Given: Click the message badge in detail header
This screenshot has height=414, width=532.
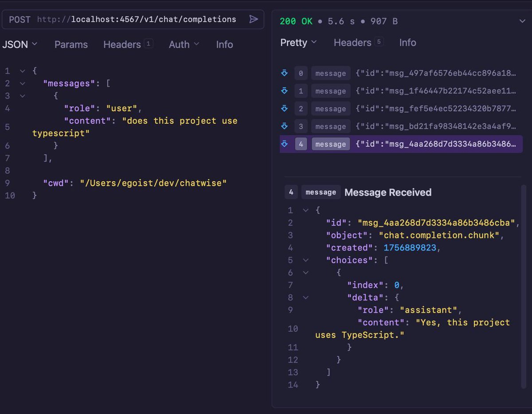Looking at the screenshot, I should [321, 192].
